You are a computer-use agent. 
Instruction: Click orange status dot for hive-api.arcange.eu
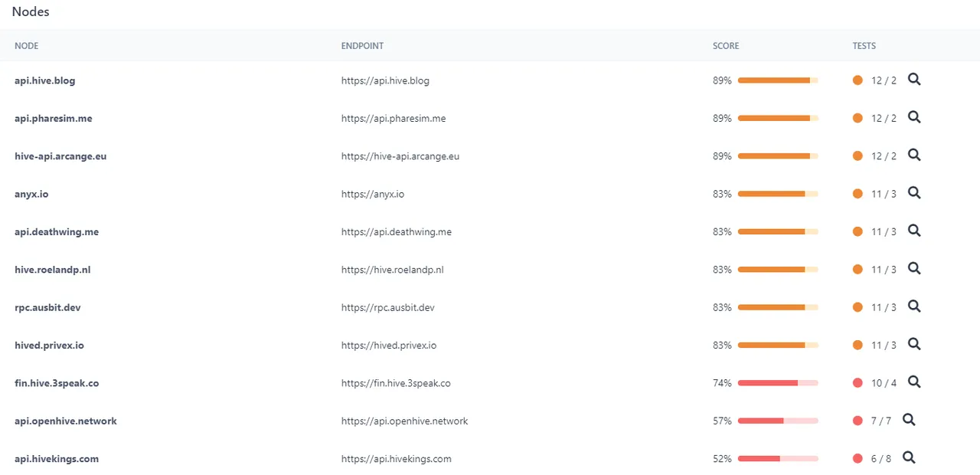point(857,156)
